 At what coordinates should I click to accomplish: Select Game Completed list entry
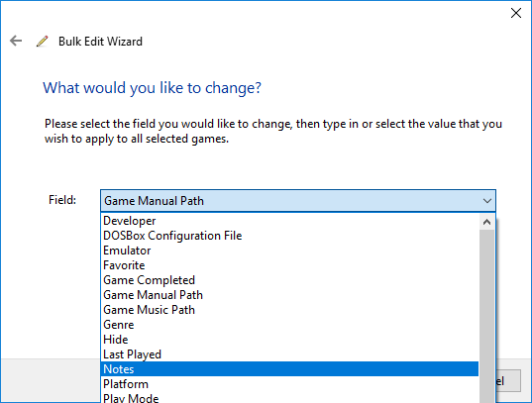tap(289, 280)
